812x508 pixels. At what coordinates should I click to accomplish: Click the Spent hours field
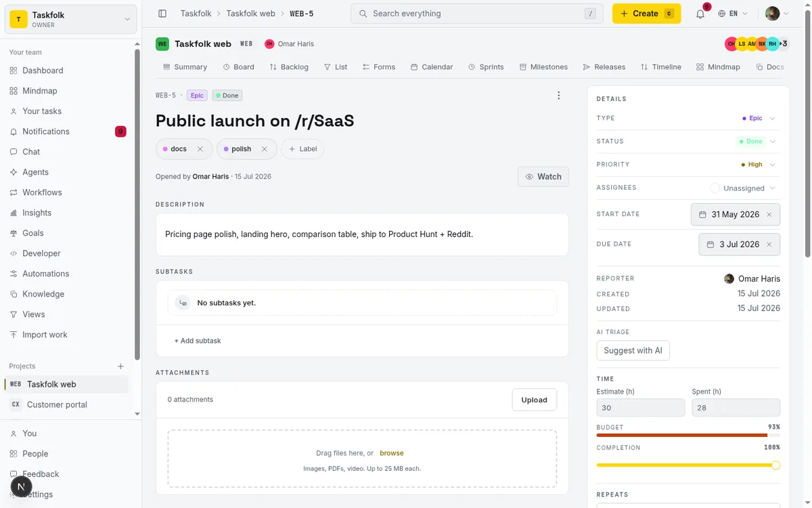[x=736, y=408]
